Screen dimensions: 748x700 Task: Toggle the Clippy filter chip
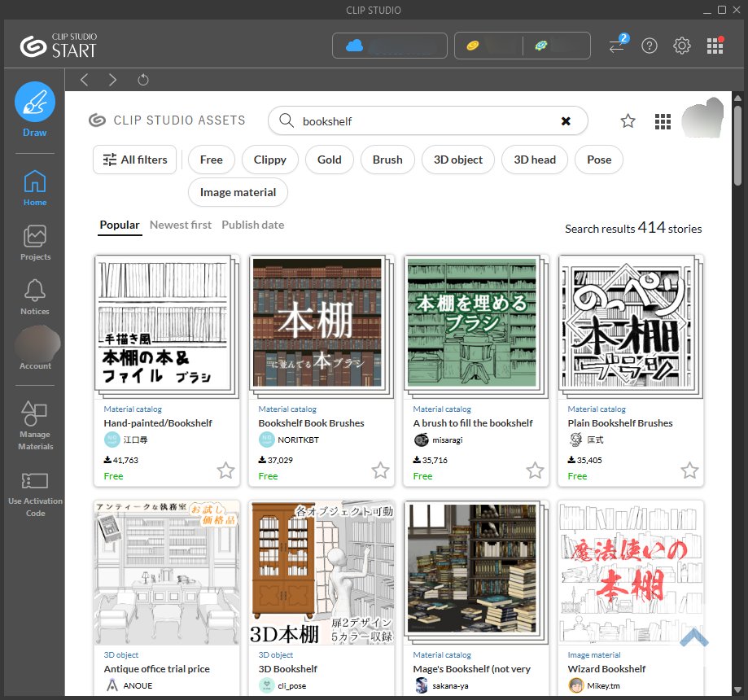coord(270,160)
